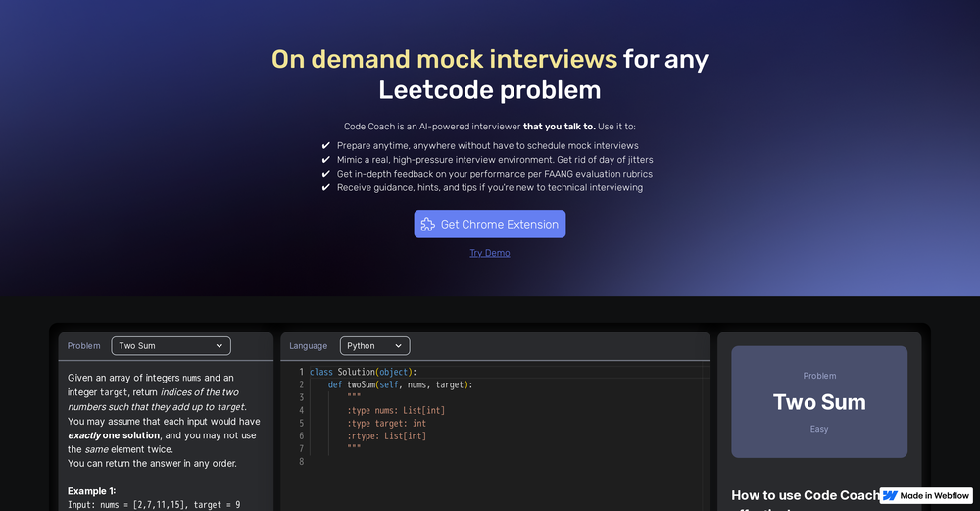Click the Example 1 text in problem description

point(91,491)
